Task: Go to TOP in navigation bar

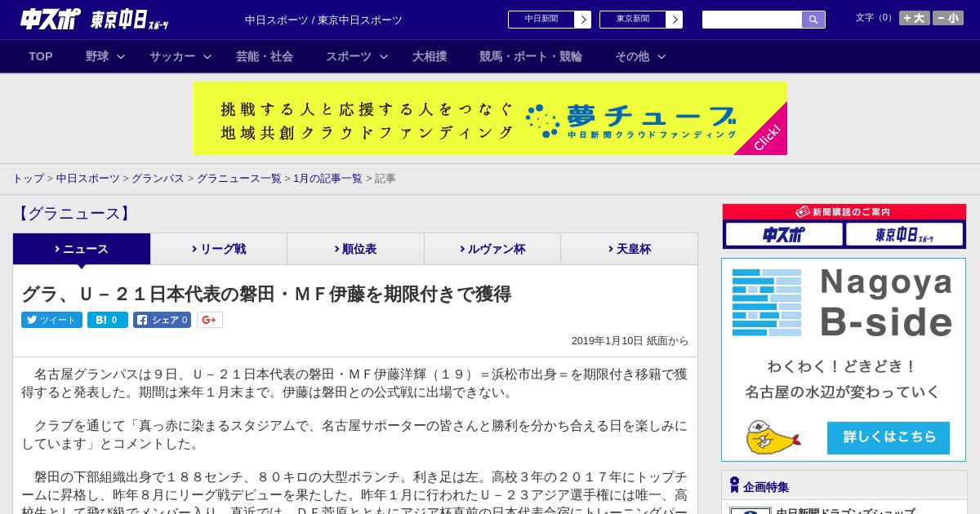Action: (41, 56)
